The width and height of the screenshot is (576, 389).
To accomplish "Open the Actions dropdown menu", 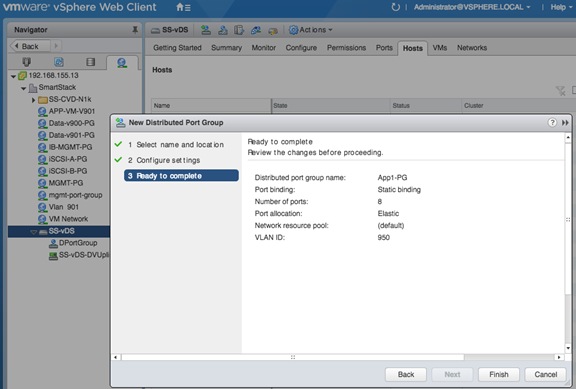I will point(311,30).
